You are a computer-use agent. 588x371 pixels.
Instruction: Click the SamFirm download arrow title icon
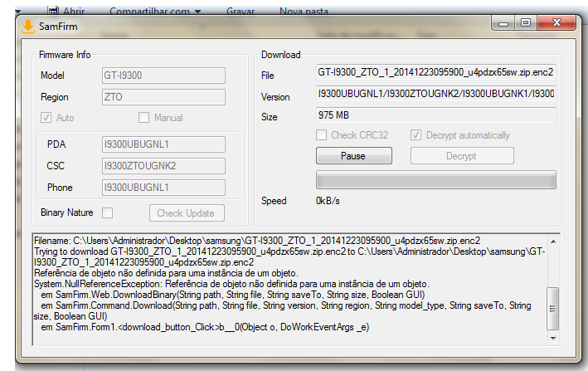click(x=27, y=27)
